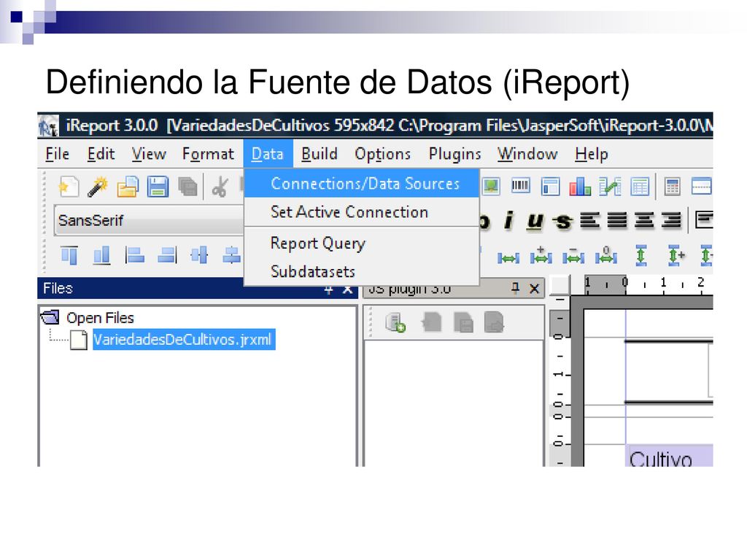Select the Cultivo text element in the report
Viewport: 747px width, 560px height.
669,456
